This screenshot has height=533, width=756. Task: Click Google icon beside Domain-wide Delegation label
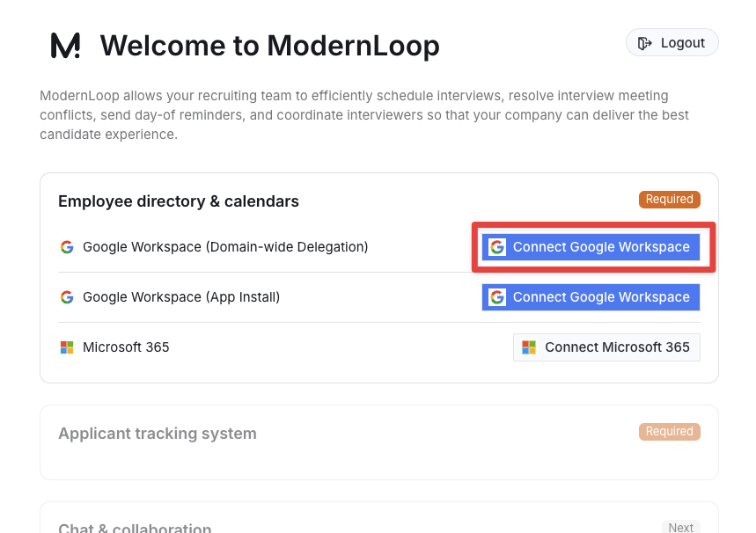(x=67, y=247)
